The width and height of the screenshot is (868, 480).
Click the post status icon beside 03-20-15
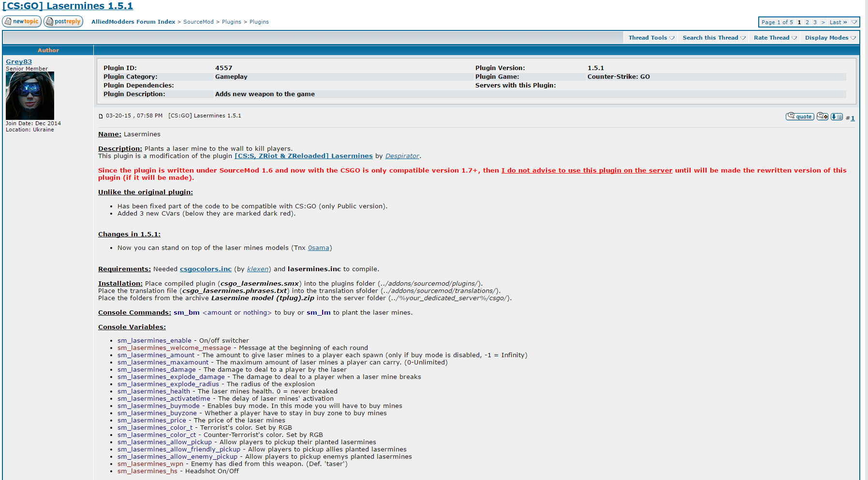101,116
